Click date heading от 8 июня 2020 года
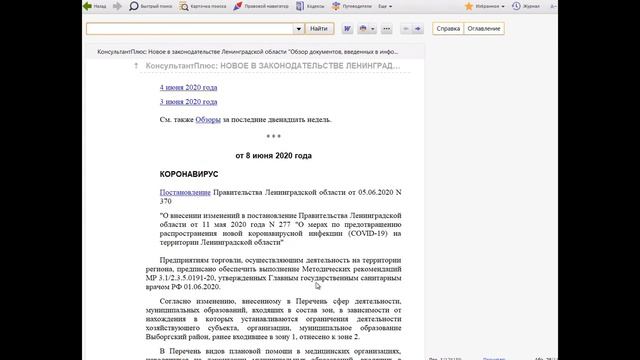This screenshot has height=360, width=640. point(273,156)
